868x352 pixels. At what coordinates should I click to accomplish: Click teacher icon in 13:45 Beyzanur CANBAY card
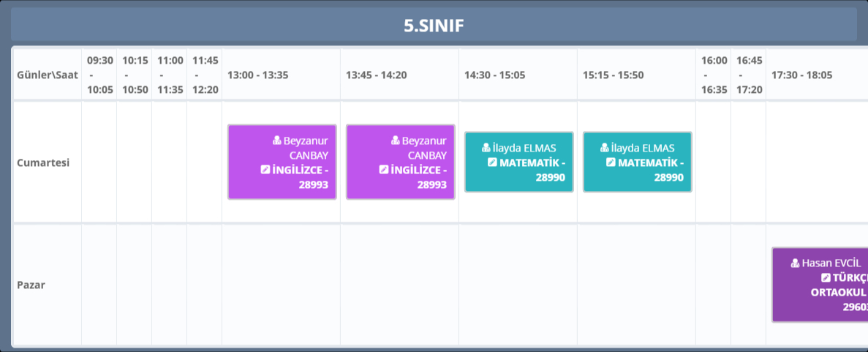pyautogui.click(x=395, y=141)
